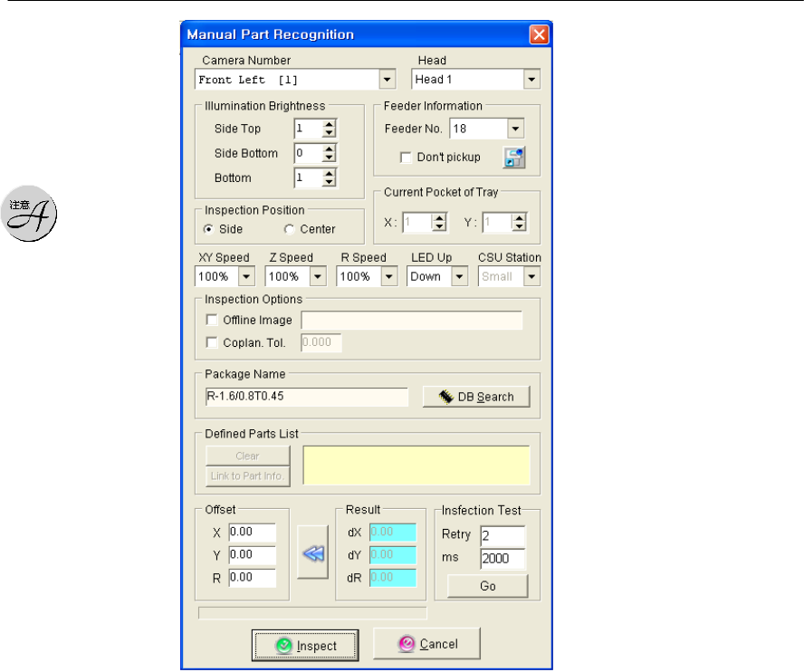804x672 pixels.
Task: Click the Inspect button
Action: [x=305, y=646]
